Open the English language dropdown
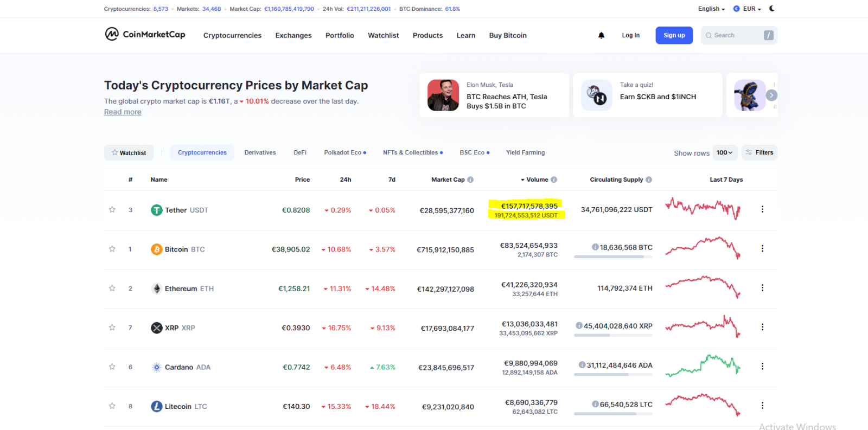The width and height of the screenshot is (868, 430). pos(711,9)
